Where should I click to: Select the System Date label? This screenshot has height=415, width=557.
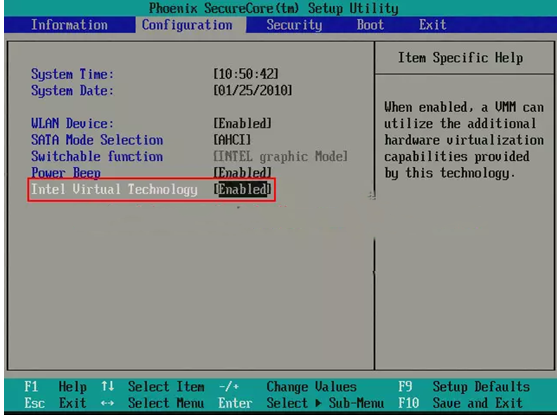(x=72, y=91)
